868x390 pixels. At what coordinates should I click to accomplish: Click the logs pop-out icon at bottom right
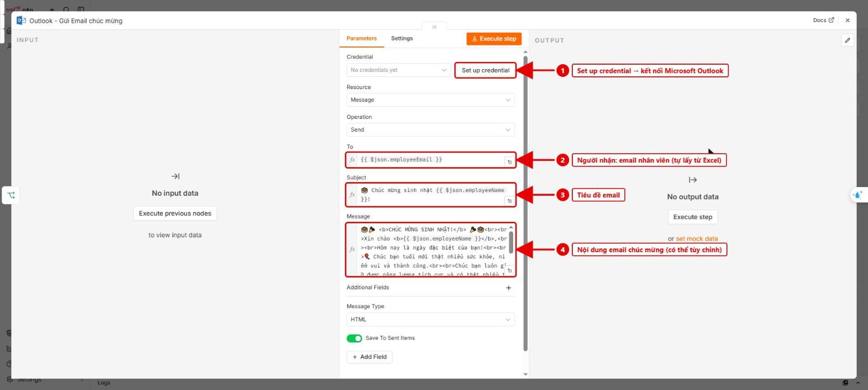point(845,383)
